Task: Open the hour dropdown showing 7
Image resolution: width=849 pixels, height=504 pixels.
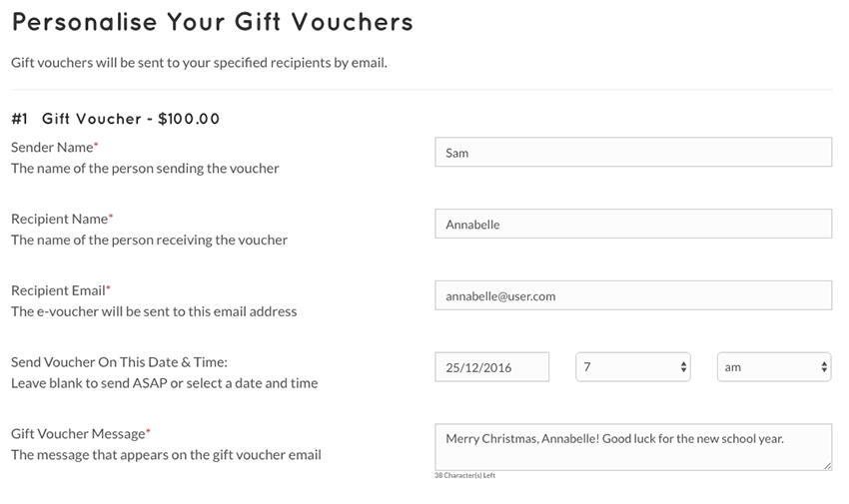Action: (x=633, y=367)
